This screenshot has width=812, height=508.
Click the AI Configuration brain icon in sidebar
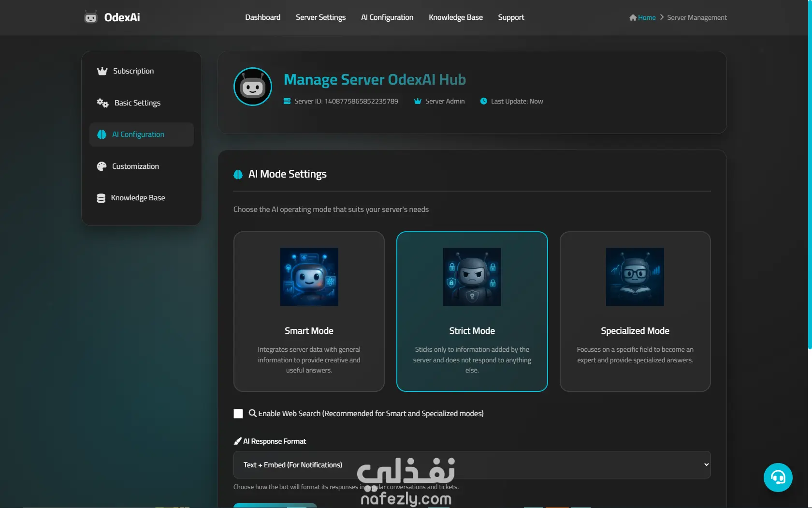click(101, 134)
